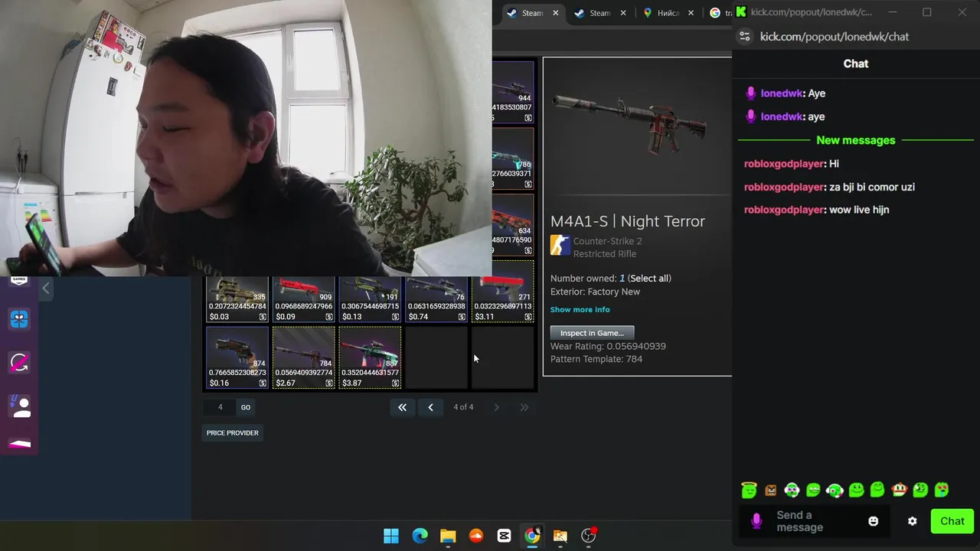The height and width of the screenshot is (551, 980).
Task: Select the item with pattern 944
Action: point(512,92)
